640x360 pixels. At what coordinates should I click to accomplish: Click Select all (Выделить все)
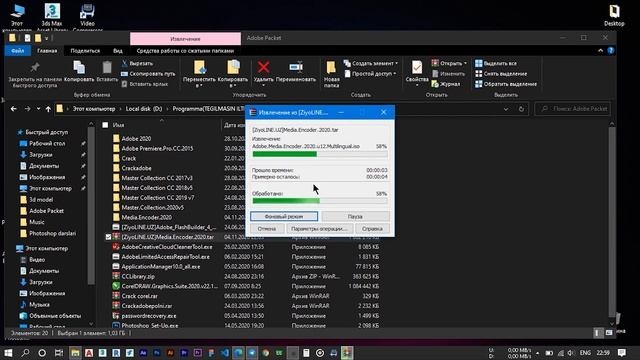pos(496,64)
